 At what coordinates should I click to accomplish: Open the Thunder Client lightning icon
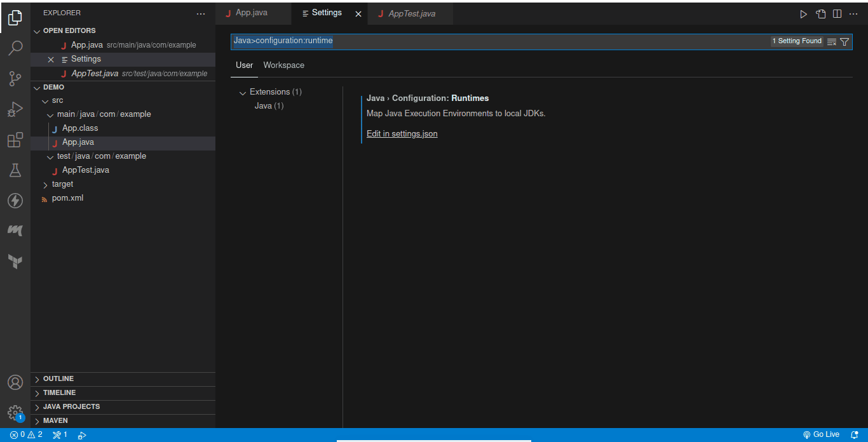pyautogui.click(x=15, y=201)
